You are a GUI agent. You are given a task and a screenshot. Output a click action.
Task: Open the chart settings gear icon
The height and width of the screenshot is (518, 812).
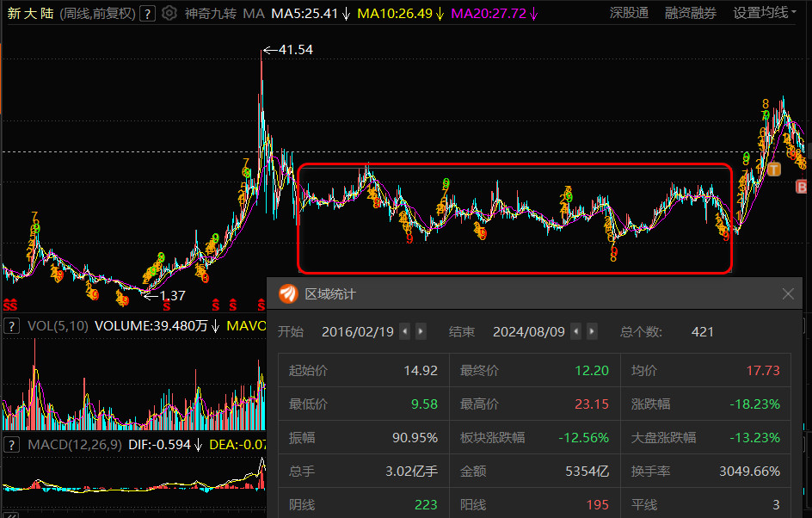169,13
